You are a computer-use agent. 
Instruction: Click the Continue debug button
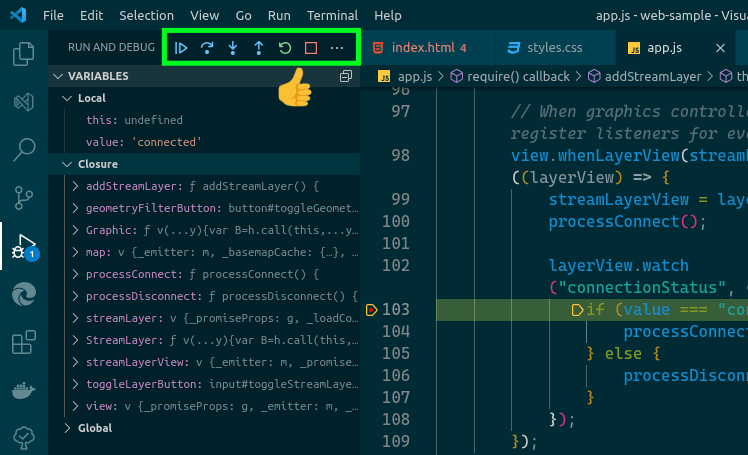[181, 47]
